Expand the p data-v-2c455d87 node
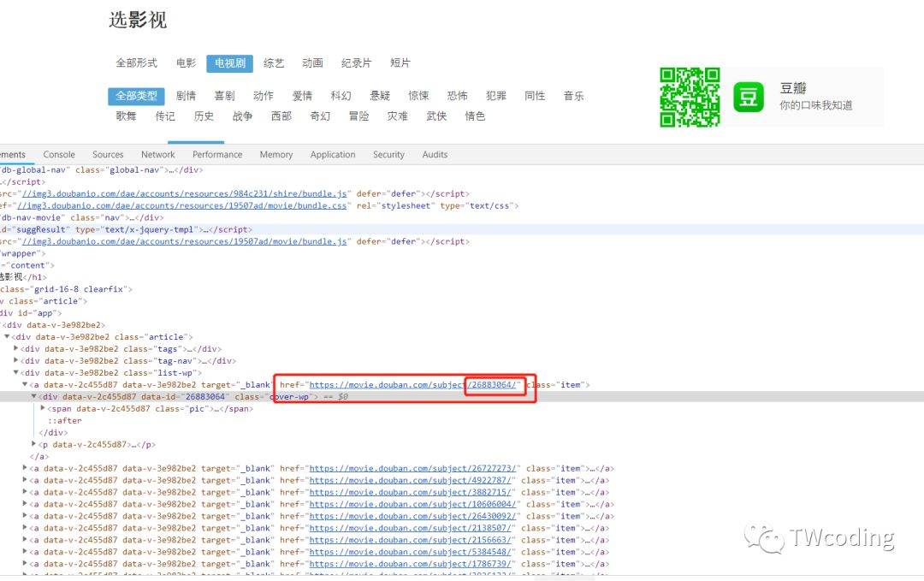Viewport: 924px width, 581px height. [34, 444]
